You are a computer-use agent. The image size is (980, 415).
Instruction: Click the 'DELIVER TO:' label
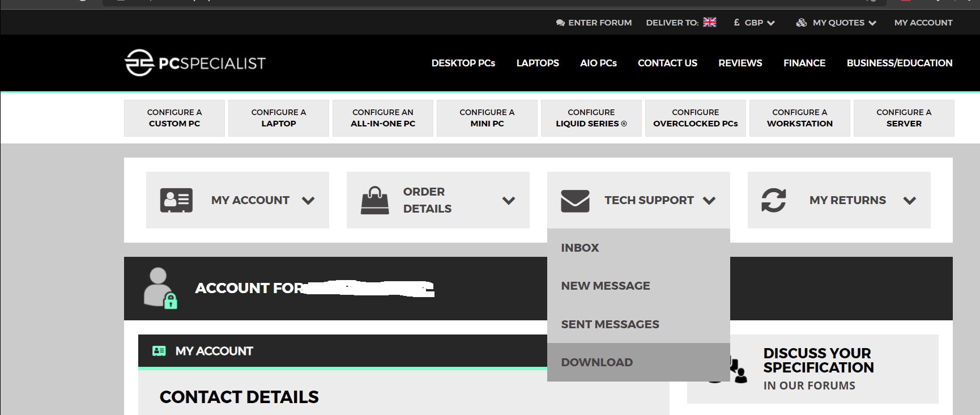[x=672, y=23]
